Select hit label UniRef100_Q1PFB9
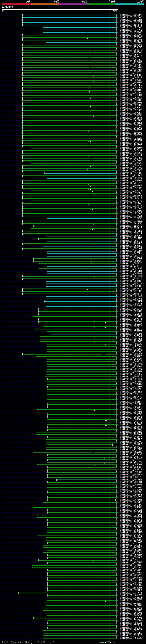This screenshot has height=644, width=146. tap(131, 259)
